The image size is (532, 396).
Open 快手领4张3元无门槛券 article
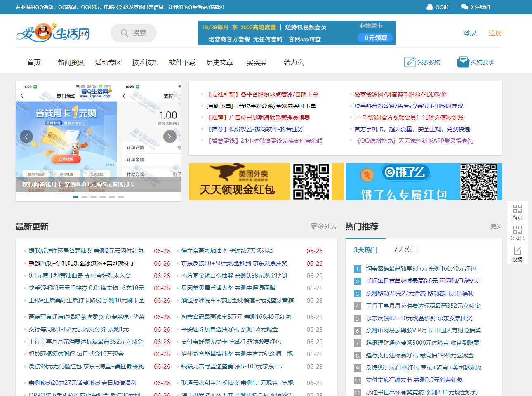pyautogui.click(x=86, y=288)
